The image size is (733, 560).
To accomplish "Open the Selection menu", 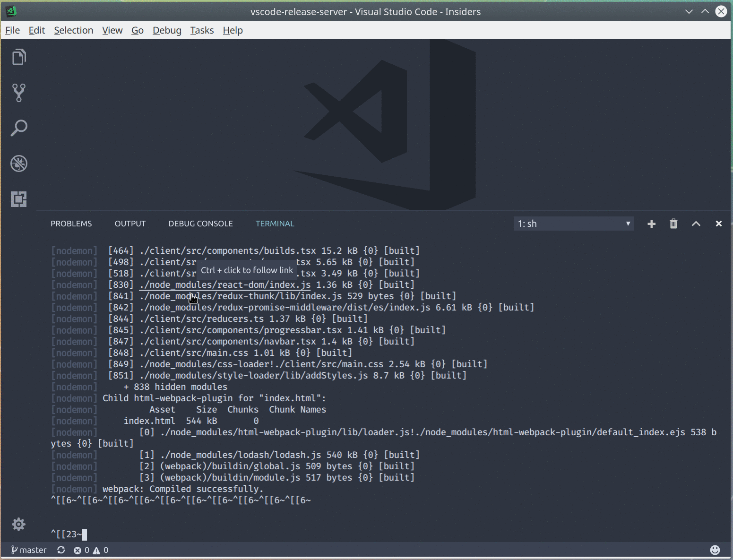I will 74,30.
